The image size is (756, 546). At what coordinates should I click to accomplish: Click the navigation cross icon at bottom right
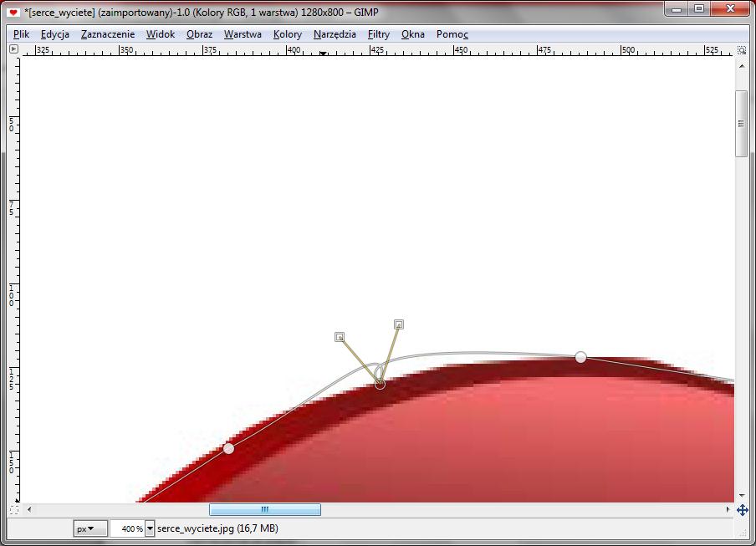742,510
